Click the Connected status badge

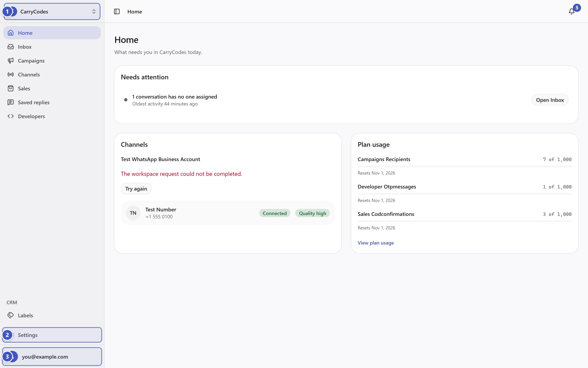[x=275, y=213]
